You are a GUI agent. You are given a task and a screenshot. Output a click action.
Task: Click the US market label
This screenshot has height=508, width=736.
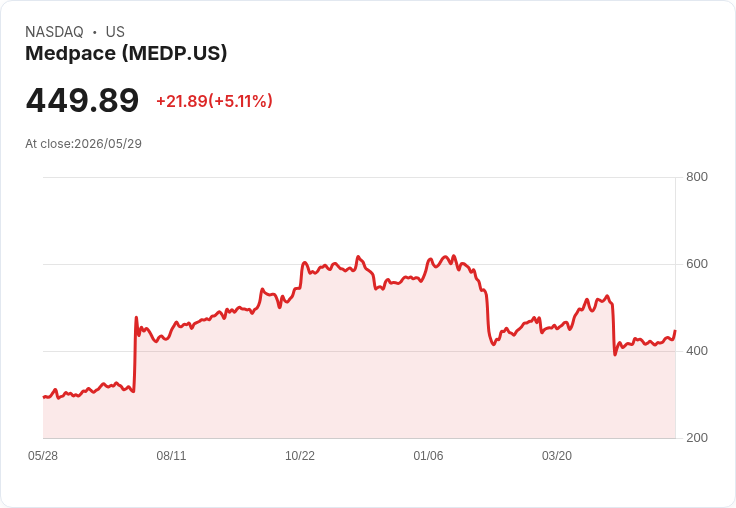tap(115, 32)
